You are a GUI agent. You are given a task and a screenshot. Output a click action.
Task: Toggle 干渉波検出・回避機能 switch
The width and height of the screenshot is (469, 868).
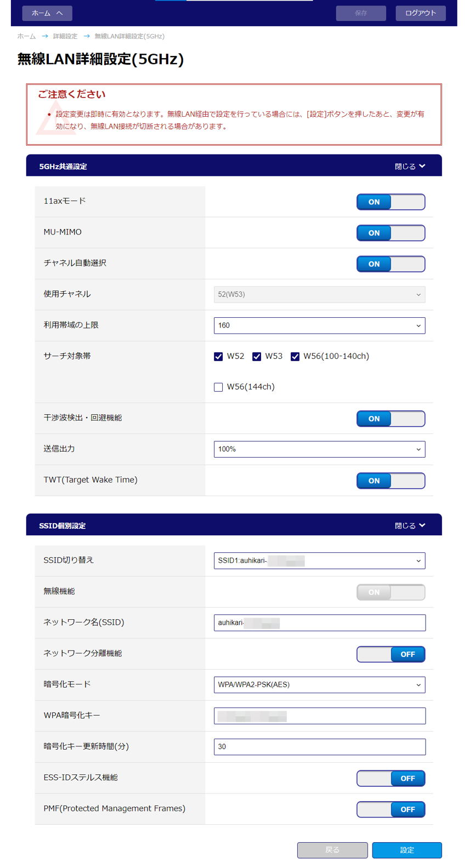[x=391, y=419]
